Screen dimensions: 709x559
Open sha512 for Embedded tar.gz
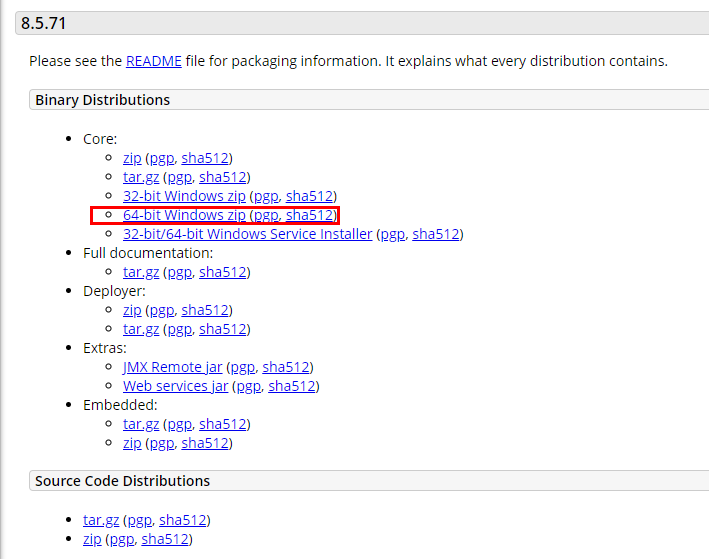point(223,424)
